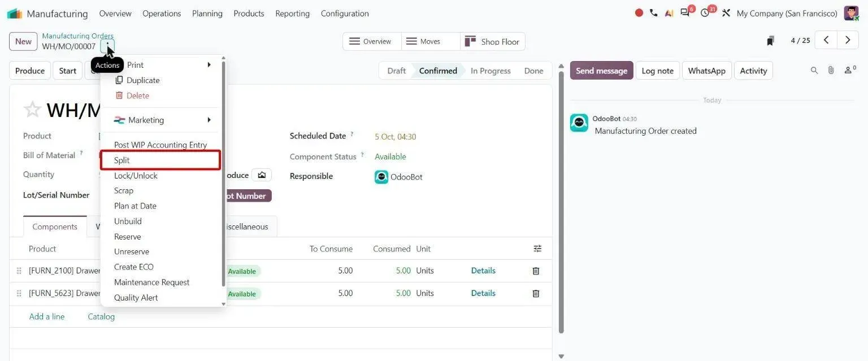Click the red recording indicator icon

pos(639,13)
